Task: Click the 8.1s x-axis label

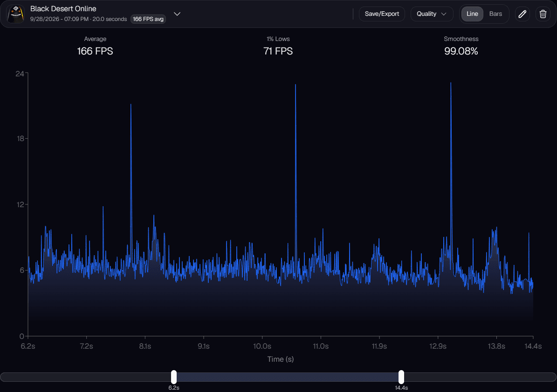Action: click(x=145, y=346)
